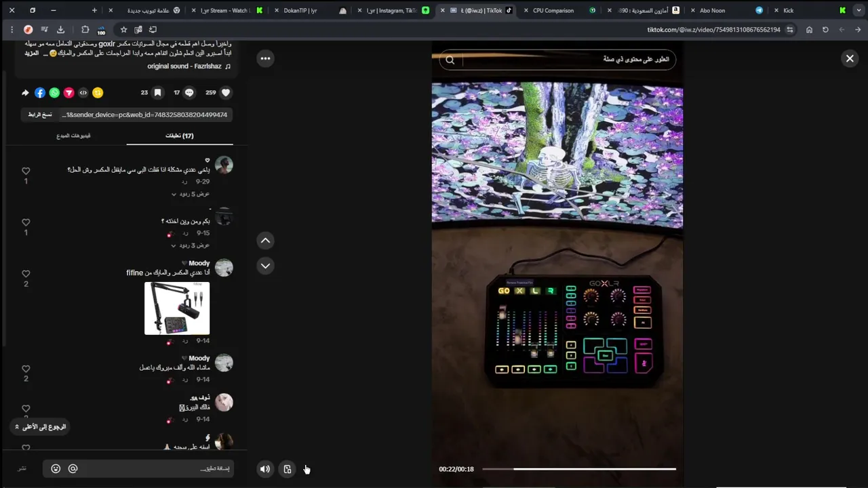Click the browser home icon
Screen dimensions: 868x488
[x=809, y=30]
